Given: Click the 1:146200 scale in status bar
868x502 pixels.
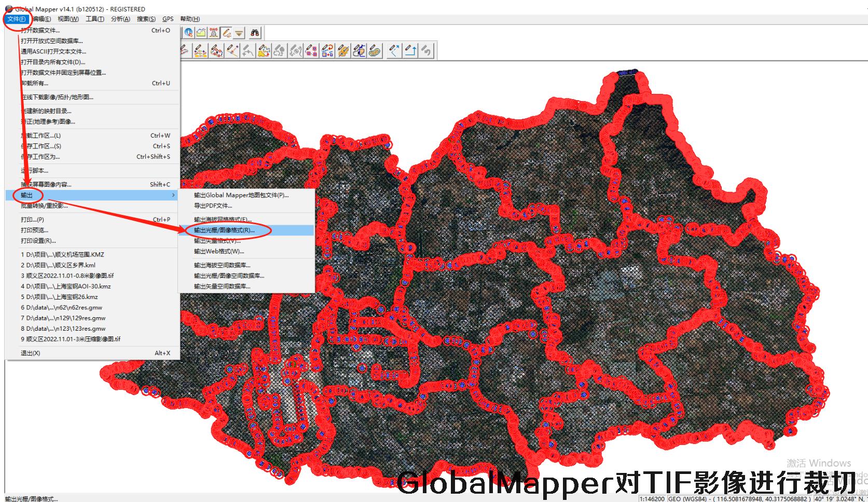Looking at the screenshot, I should 652,498.
